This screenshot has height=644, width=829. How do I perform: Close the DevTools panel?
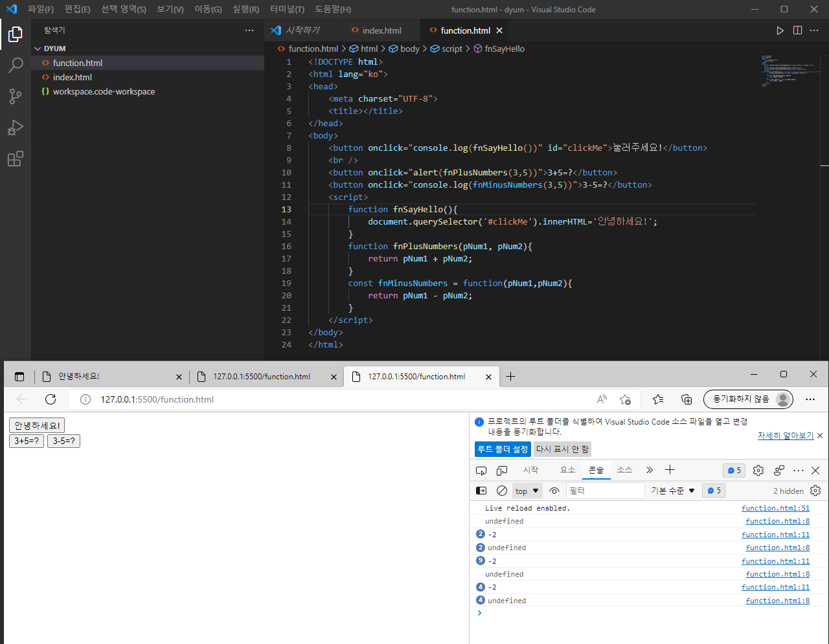click(815, 471)
